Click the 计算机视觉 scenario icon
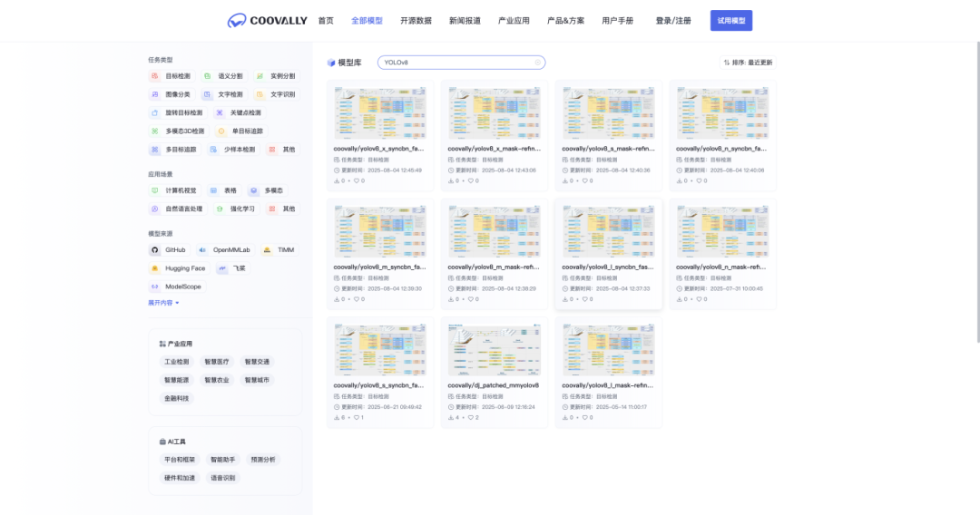Image resolution: width=980 pixels, height=515 pixels. (x=155, y=190)
